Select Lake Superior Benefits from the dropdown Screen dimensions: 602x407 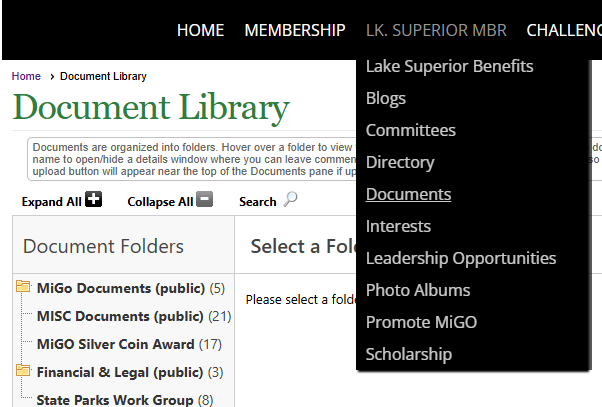tap(449, 66)
